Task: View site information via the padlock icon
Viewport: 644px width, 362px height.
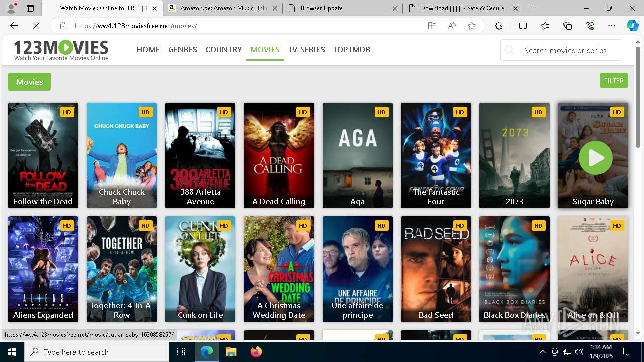Action: pos(63,26)
